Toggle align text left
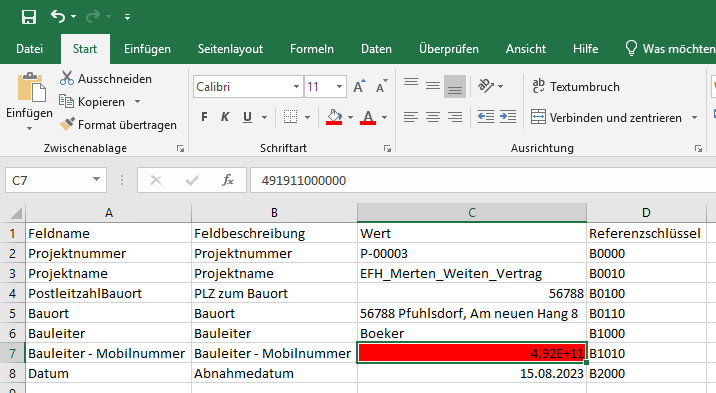The height and width of the screenshot is (393, 716). [411, 117]
